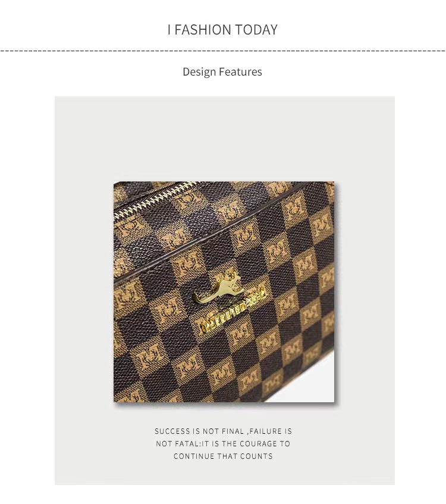The width and height of the screenshot is (446, 504).
Task: Click the dashed divider line under heading
Action: tap(223, 51)
